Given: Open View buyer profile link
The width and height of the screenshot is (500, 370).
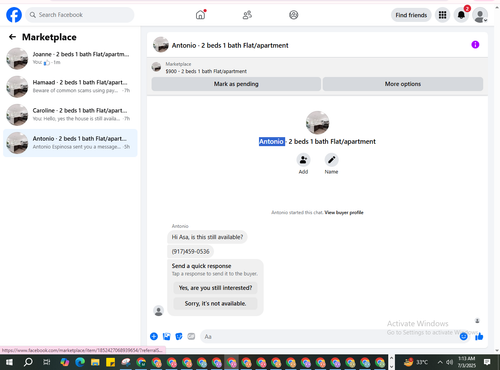Looking at the screenshot, I should click(344, 212).
